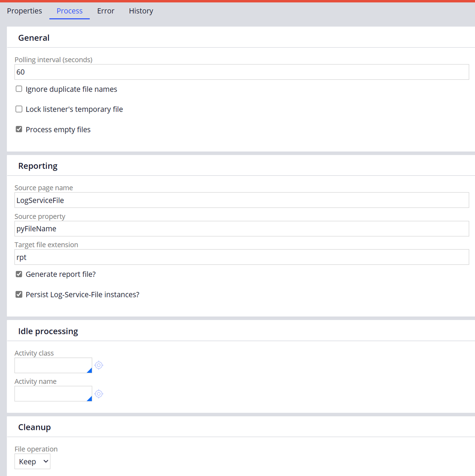Go to the History tab

coord(141,11)
